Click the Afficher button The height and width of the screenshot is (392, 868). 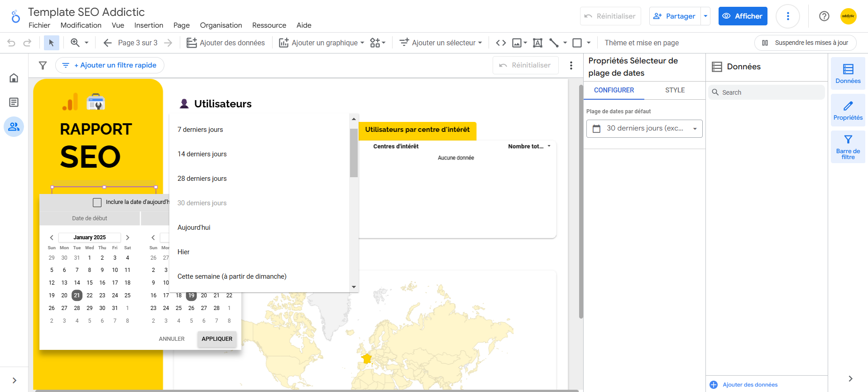pos(743,16)
